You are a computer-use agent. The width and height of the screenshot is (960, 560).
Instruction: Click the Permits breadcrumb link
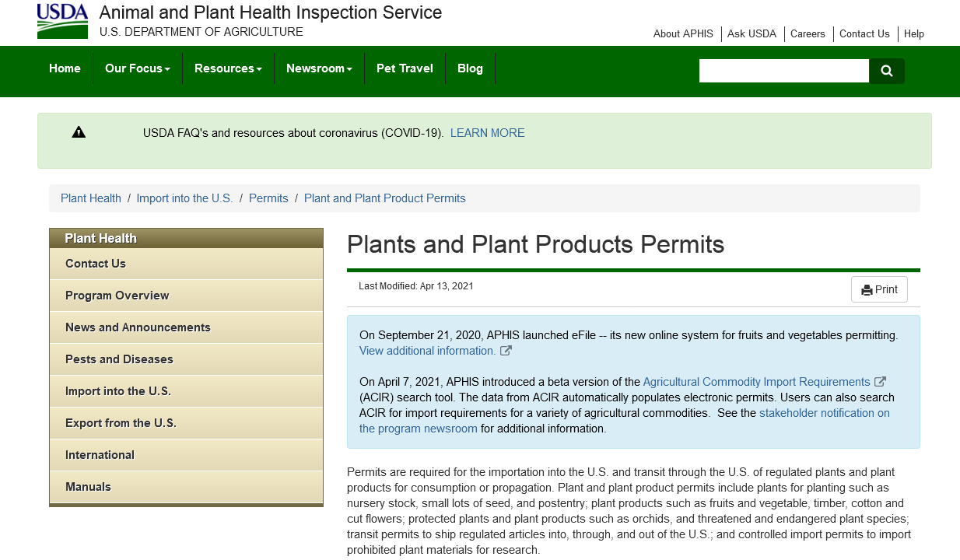coord(268,198)
